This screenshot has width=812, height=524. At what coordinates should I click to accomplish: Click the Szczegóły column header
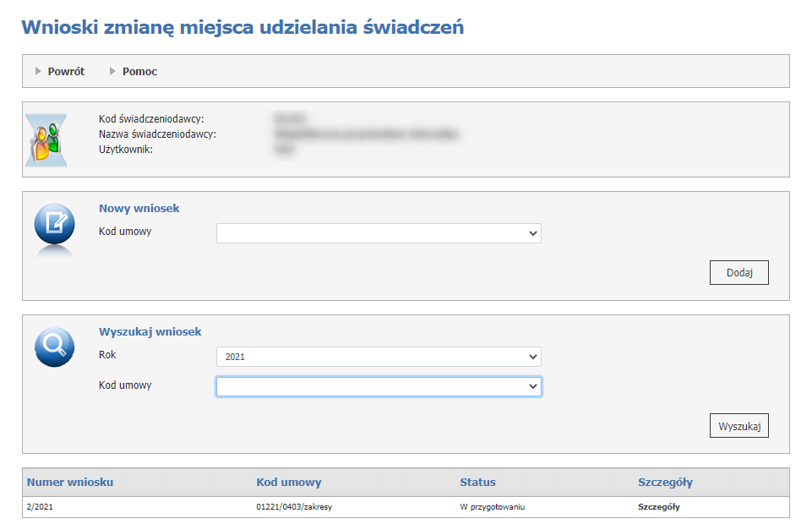[x=665, y=483]
